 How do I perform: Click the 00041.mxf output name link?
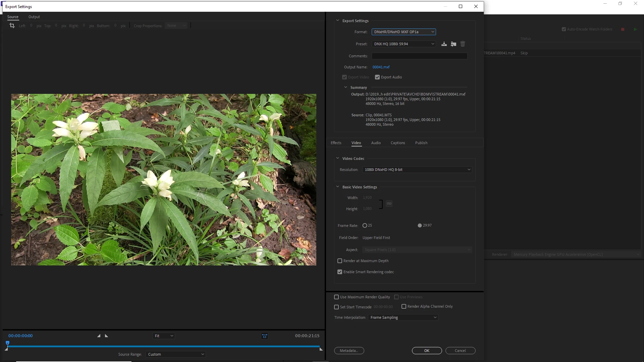point(381,67)
